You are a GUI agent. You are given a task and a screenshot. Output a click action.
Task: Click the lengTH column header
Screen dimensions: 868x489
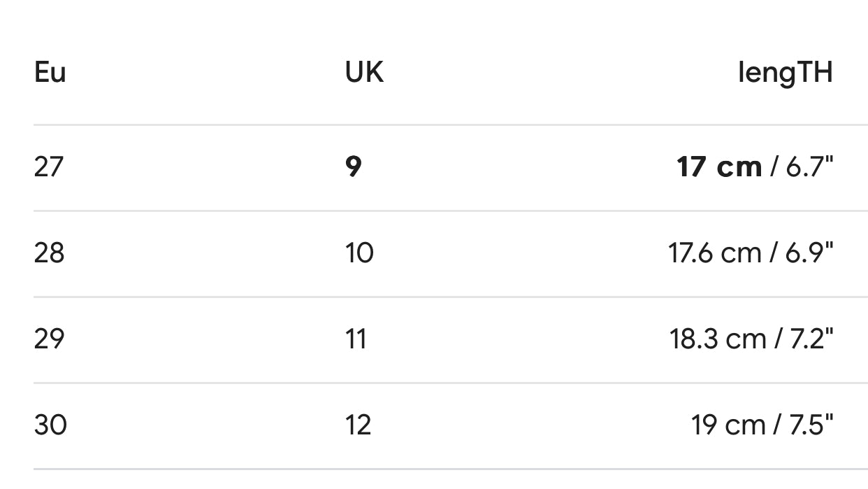click(x=785, y=72)
